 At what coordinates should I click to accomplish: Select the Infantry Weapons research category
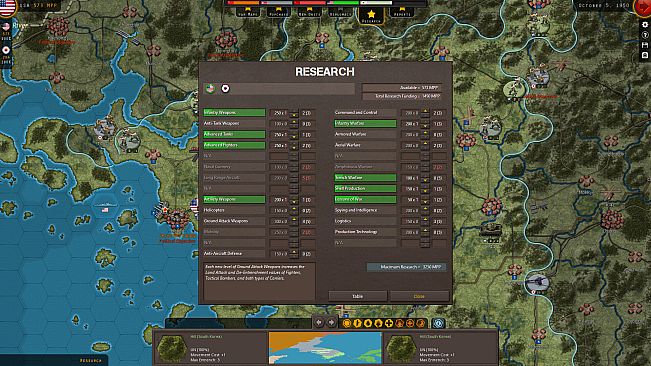pyautogui.click(x=234, y=112)
